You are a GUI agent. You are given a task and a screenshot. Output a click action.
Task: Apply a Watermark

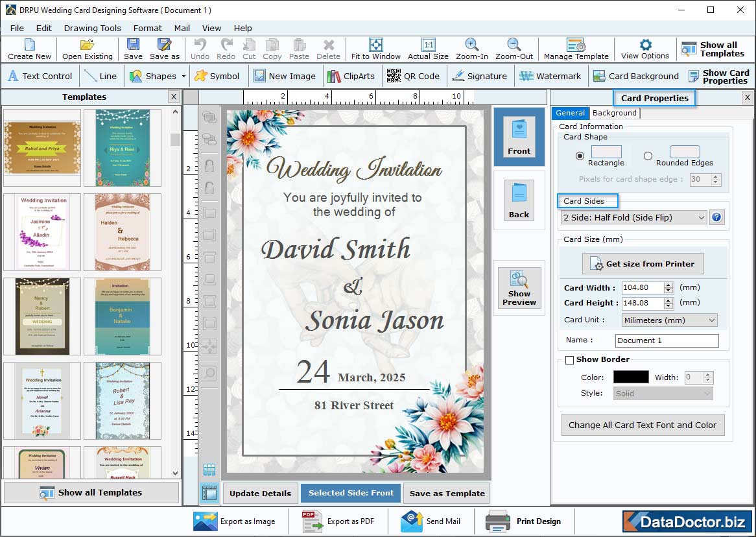(551, 76)
